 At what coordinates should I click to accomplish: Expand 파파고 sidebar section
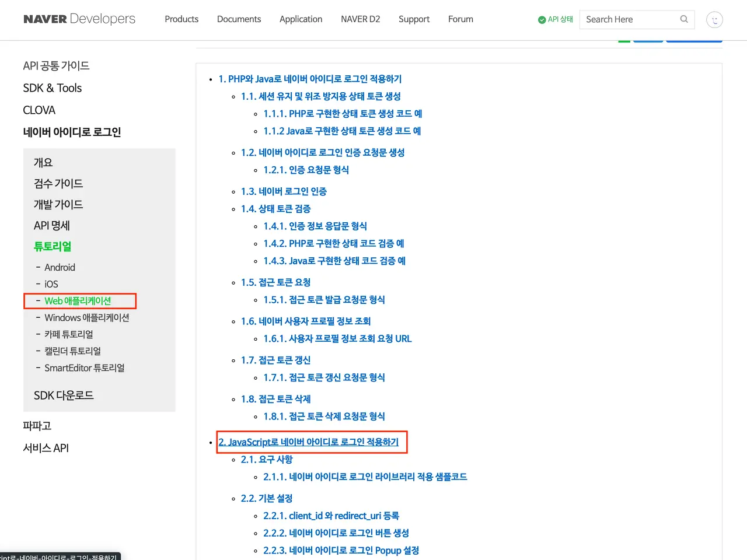click(x=37, y=426)
